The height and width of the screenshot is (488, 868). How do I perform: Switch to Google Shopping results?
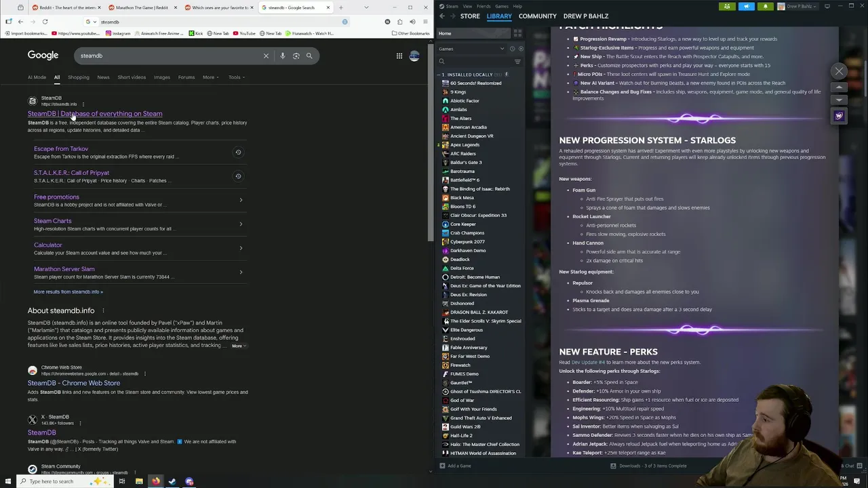(78, 77)
